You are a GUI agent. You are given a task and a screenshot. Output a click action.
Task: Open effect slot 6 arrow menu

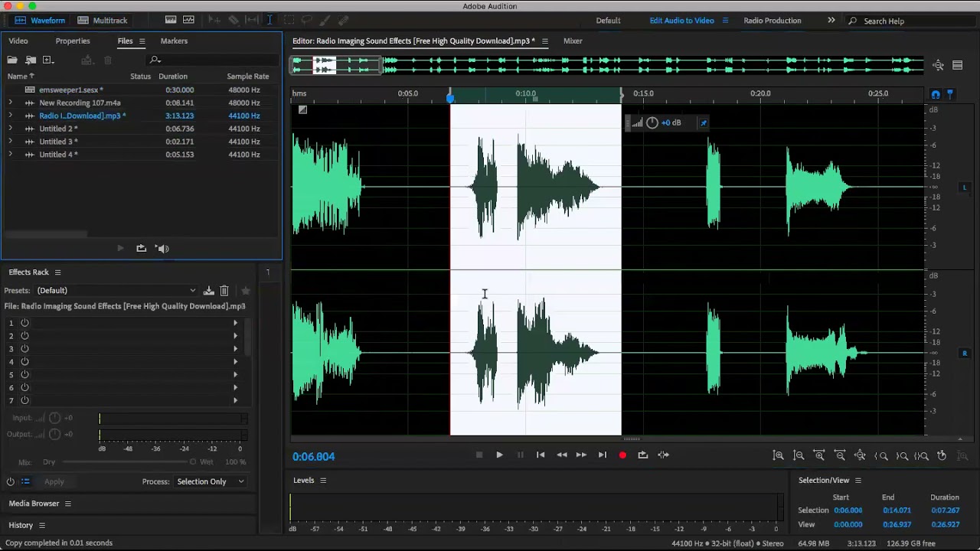pyautogui.click(x=235, y=387)
